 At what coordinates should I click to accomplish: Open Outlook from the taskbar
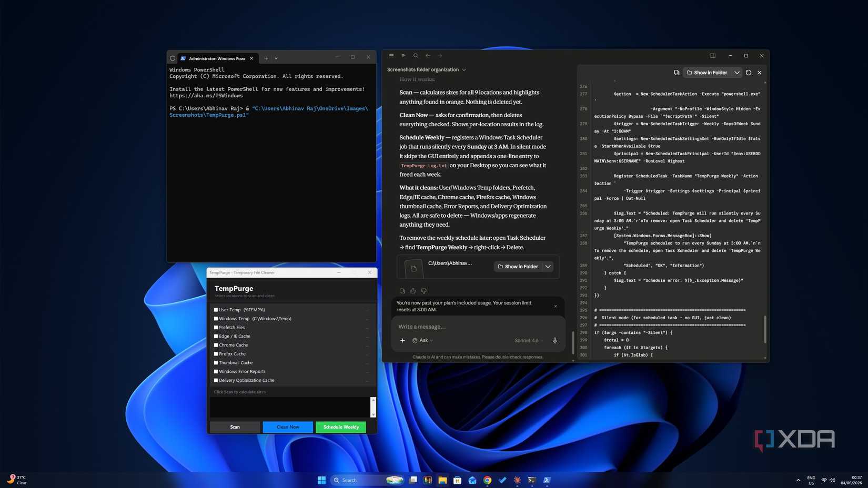(472, 480)
